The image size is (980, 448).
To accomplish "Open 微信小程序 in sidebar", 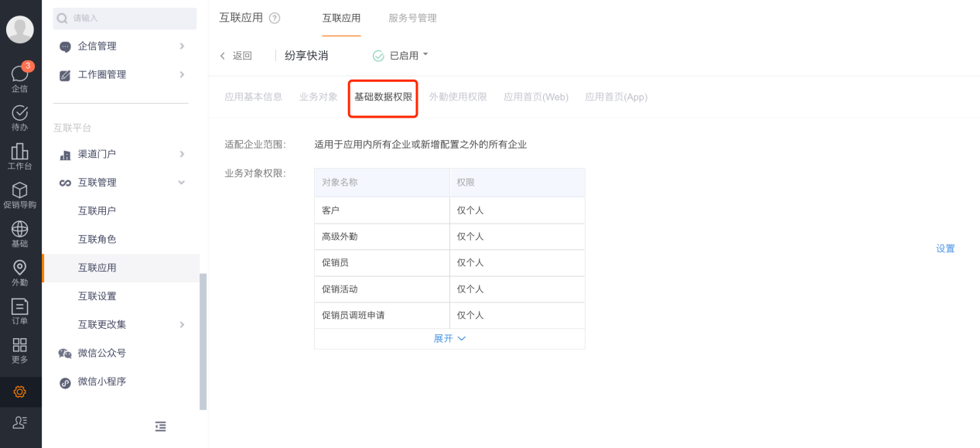I will click(102, 381).
